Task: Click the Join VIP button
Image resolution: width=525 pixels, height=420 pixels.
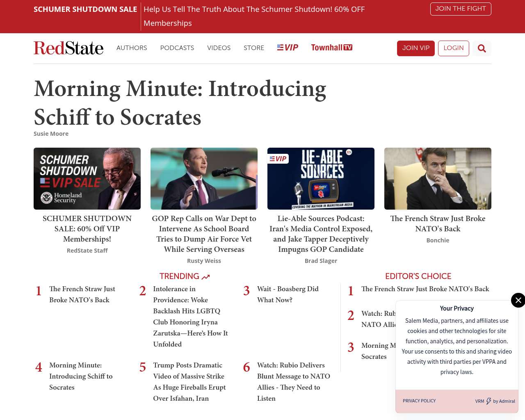Action: (x=416, y=48)
